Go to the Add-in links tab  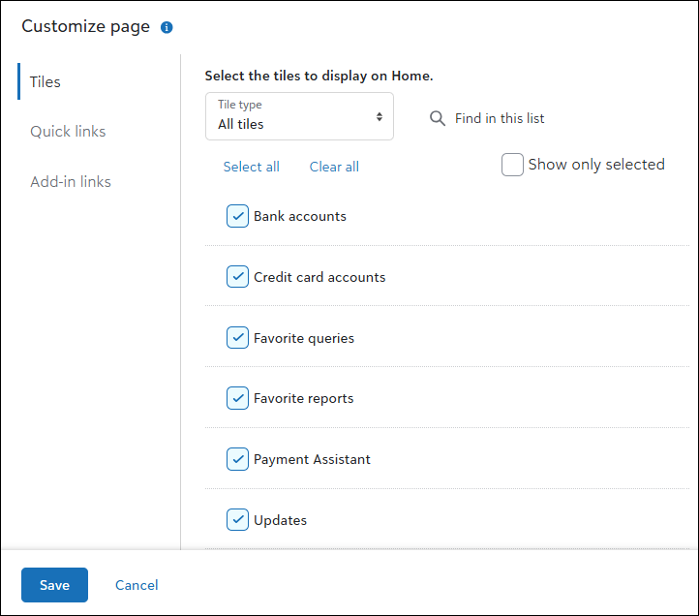click(x=71, y=182)
